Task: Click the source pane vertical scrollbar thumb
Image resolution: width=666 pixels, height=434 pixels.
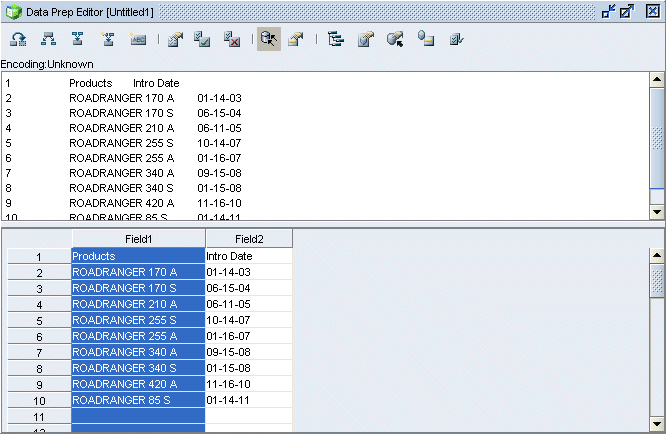Action: [657, 138]
